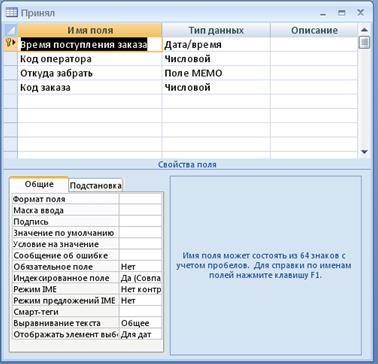Select the Откуда забрать field name
Screen dimensions: 378x364
(x=56, y=73)
